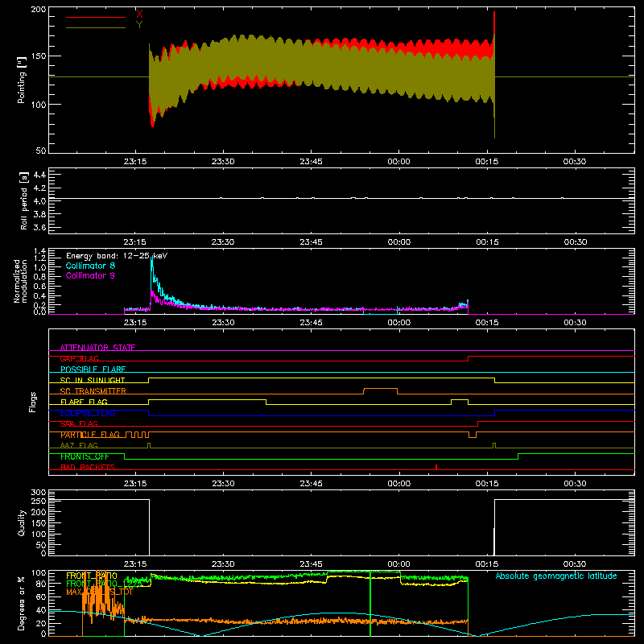Click the BAD_PACKETS flag label

[88, 467]
